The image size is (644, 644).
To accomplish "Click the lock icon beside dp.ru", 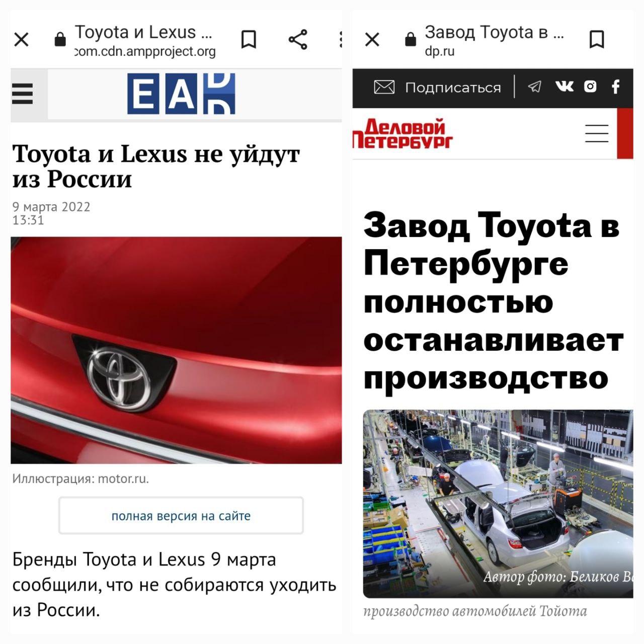I will pos(411,39).
